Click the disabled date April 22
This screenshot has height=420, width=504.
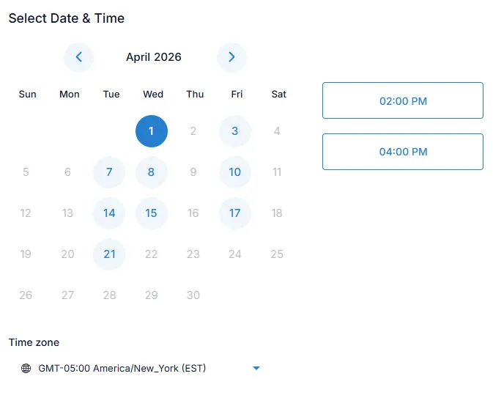pyautogui.click(x=152, y=254)
